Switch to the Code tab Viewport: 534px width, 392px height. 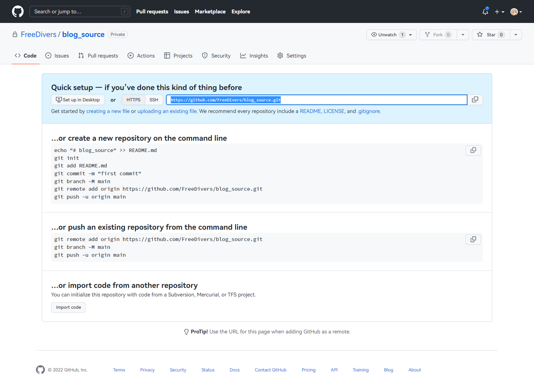tap(26, 55)
